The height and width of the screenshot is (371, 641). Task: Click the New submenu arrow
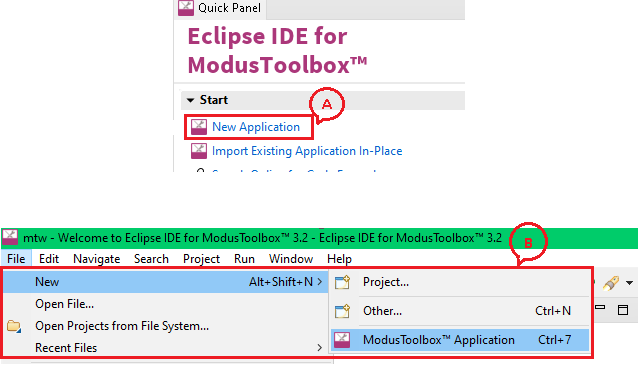tap(320, 282)
